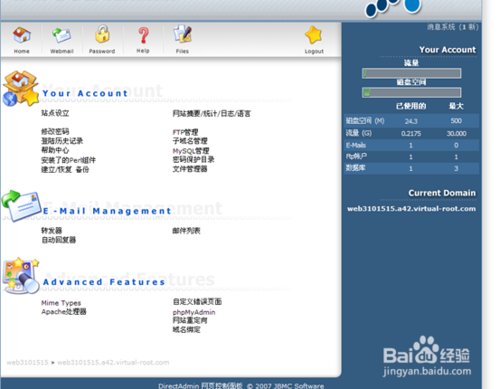Open the FTP管理 link
Image resolution: width=500 pixels, height=389 pixels.
click(185, 132)
